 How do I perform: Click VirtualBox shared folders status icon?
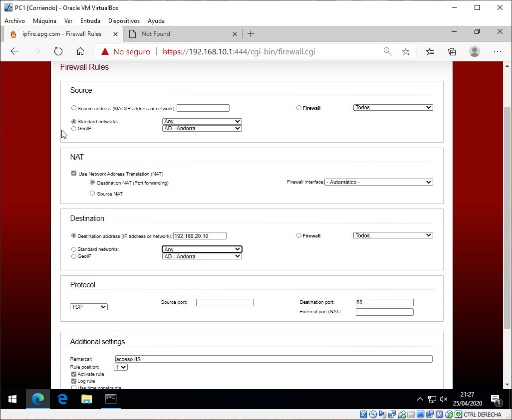click(x=411, y=415)
